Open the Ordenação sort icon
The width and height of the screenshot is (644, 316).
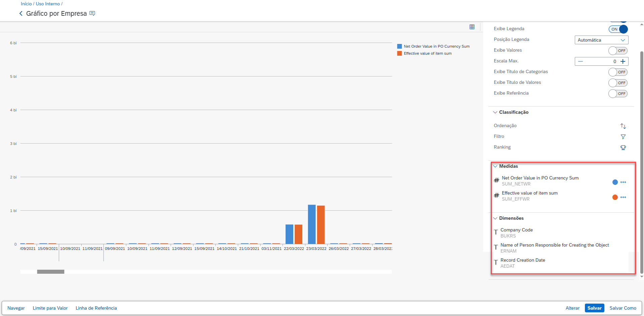tap(623, 126)
